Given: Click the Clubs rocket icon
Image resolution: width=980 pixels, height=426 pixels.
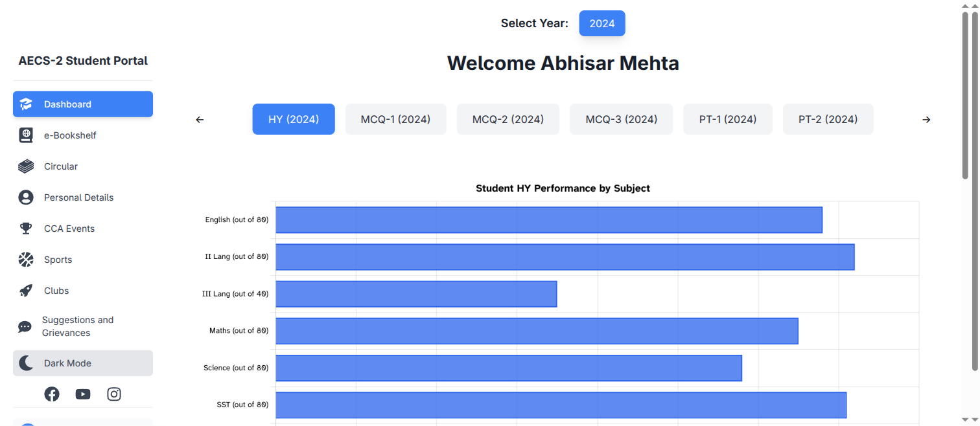Looking at the screenshot, I should 26,291.
